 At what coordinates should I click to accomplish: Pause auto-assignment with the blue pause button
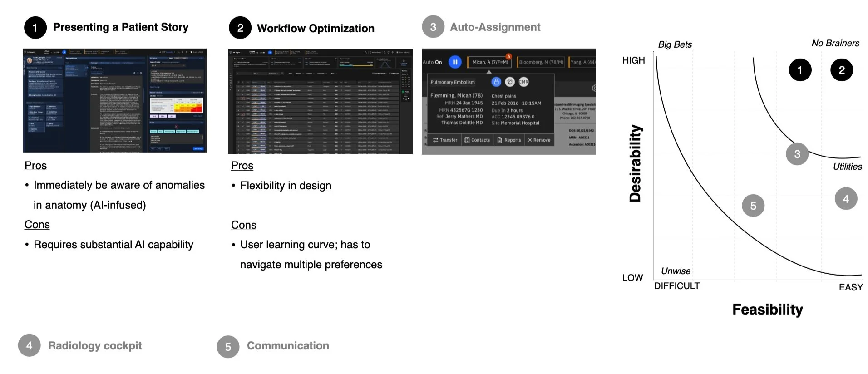[x=455, y=62]
